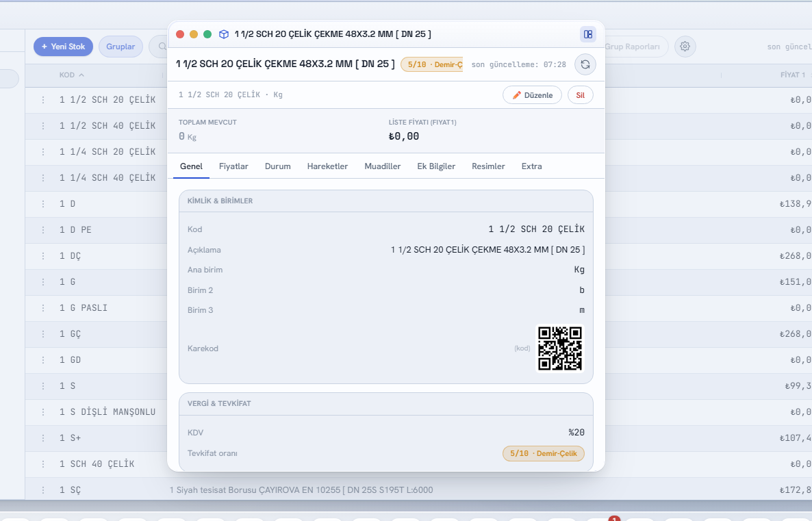The height and width of the screenshot is (521, 812).
Task: Open the row menu dots for 1 S+
Action: [x=43, y=437]
